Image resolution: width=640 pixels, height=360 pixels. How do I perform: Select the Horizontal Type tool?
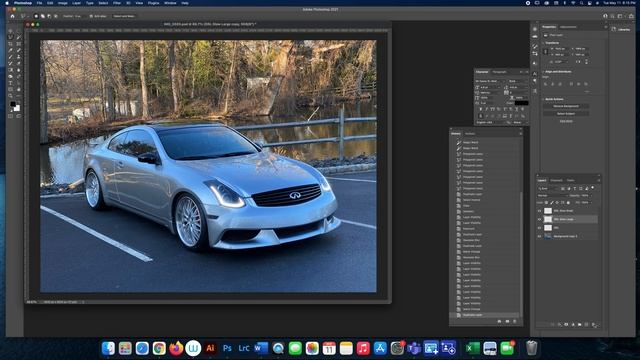click(x=10, y=83)
